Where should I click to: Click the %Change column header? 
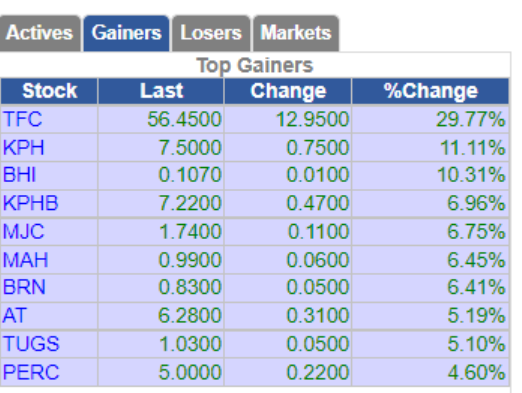(x=431, y=91)
